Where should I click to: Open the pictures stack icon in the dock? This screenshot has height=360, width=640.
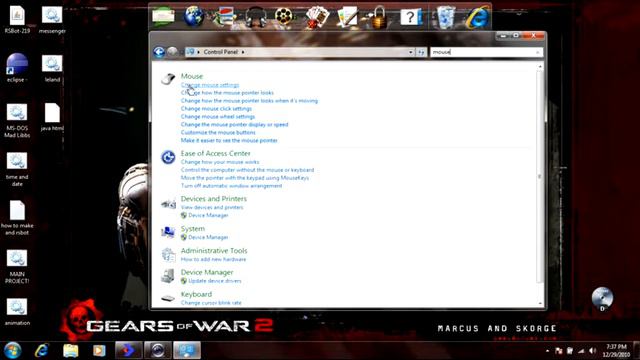click(x=223, y=17)
